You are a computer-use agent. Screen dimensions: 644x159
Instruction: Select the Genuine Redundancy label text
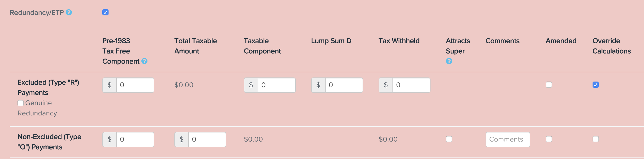[37, 108]
